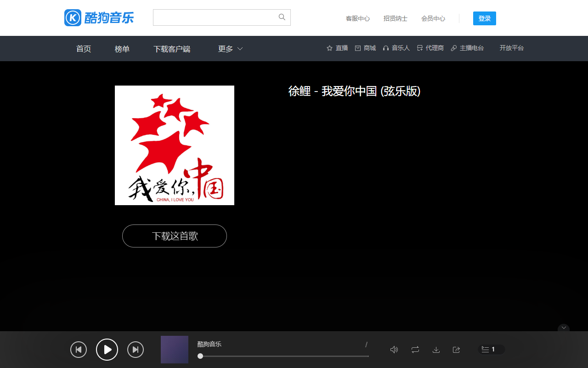Open 客服中心 link
Viewport: 588px width, 368px height.
tap(358, 18)
